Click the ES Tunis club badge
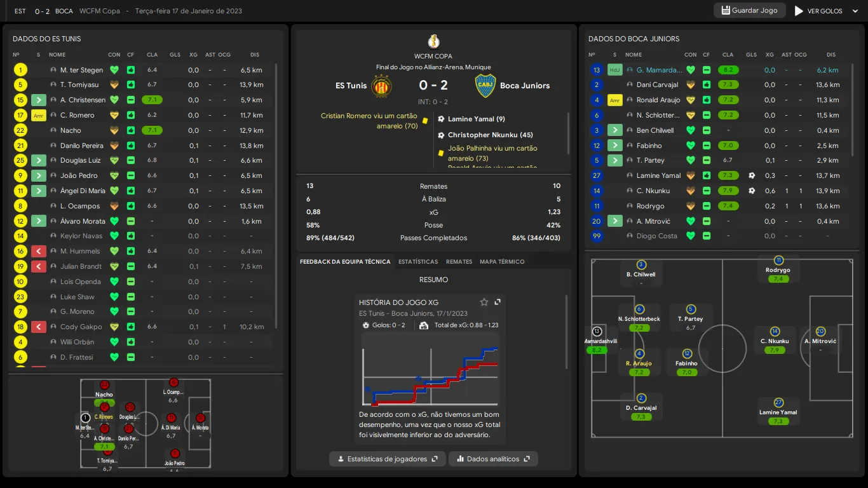The height and width of the screenshot is (488, 868). [x=381, y=86]
